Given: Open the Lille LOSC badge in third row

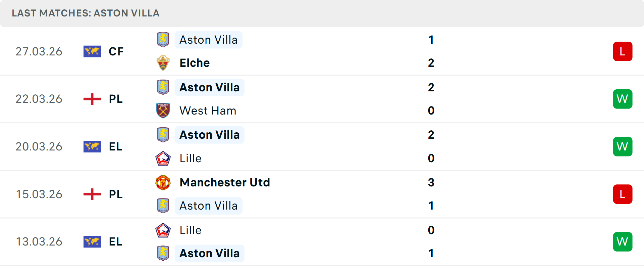Looking at the screenshot, I should pos(163,158).
